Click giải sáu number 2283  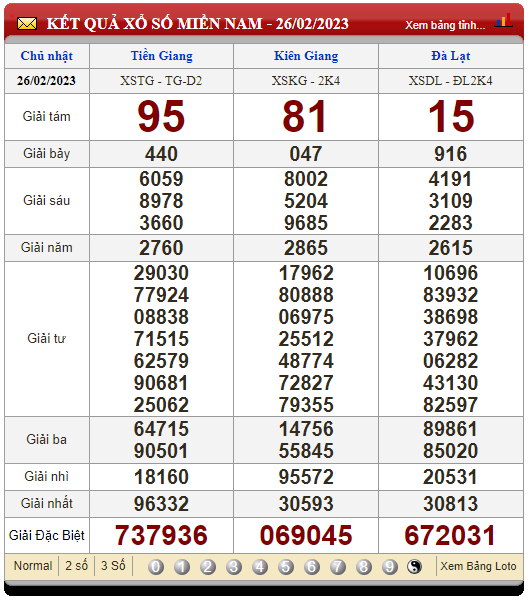click(450, 223)
